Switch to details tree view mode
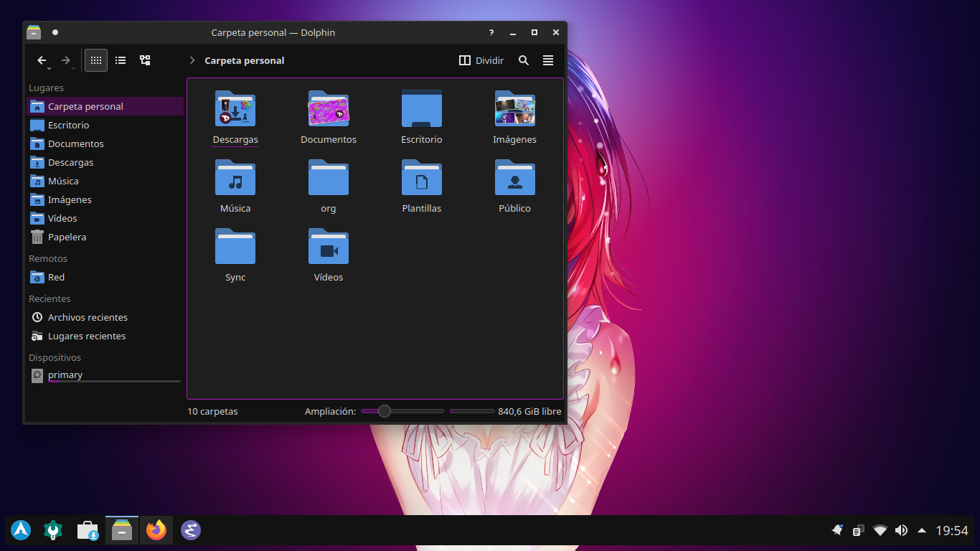980x551 pixels. click(145, 60)
